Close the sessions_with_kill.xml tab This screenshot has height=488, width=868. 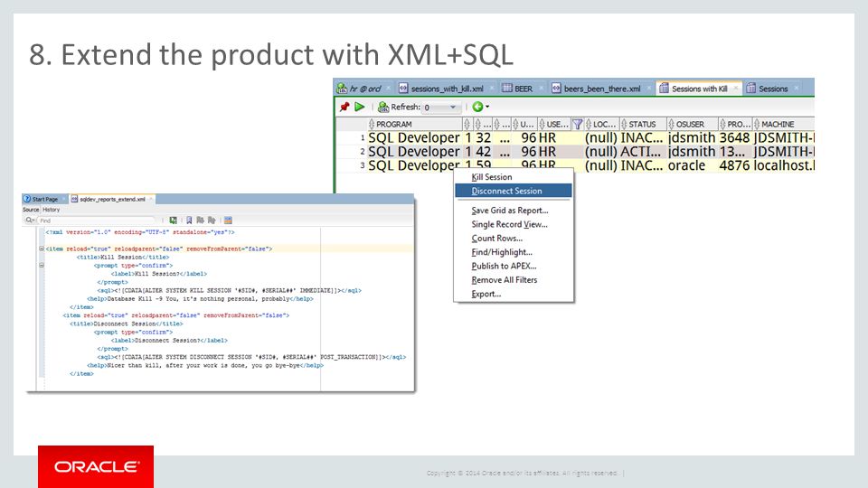[x=492, y=89]
